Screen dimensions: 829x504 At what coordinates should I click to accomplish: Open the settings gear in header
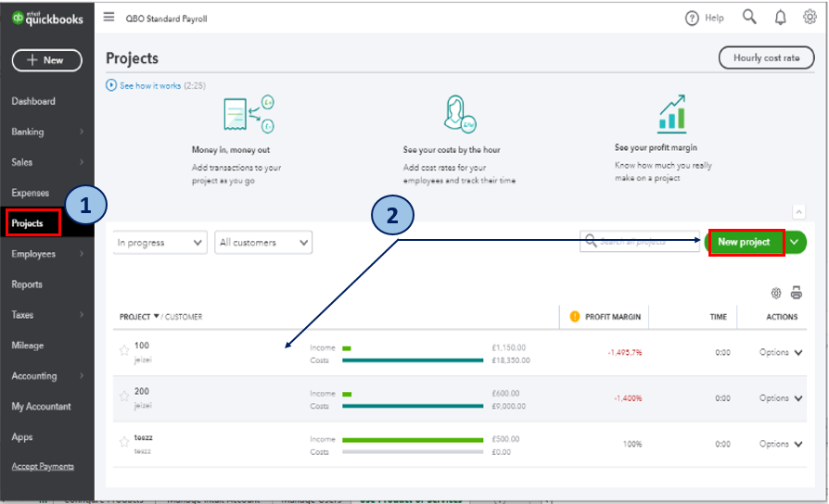810,18
